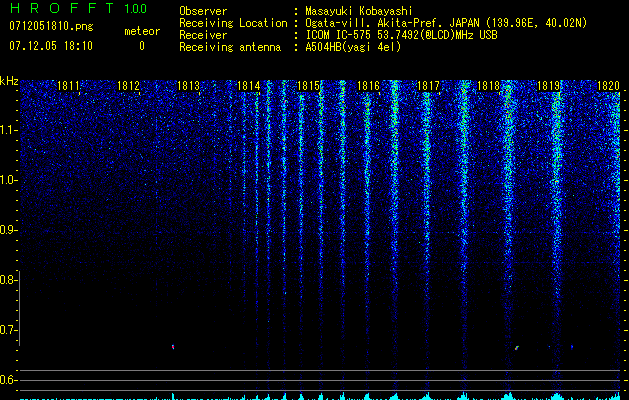Click the Receiving antenna field label
The height and width of the screenshot is (400, 629).
coord(230,47)
